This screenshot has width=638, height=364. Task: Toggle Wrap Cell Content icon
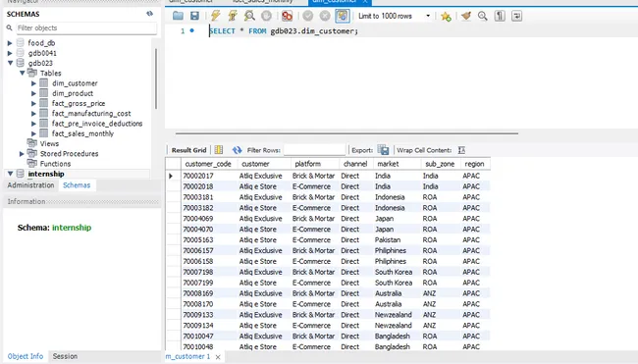[x=461, y=150]
